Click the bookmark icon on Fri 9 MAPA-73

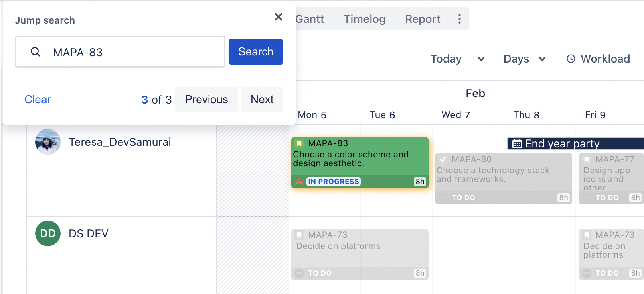[587, 235]
